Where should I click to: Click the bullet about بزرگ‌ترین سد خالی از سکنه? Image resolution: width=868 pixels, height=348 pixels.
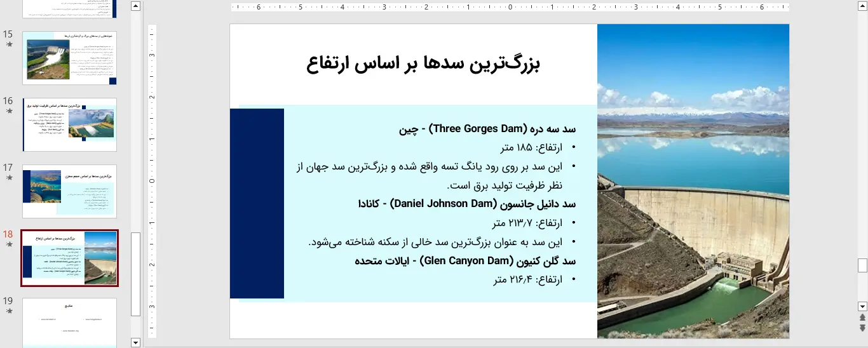click(437, 242)
